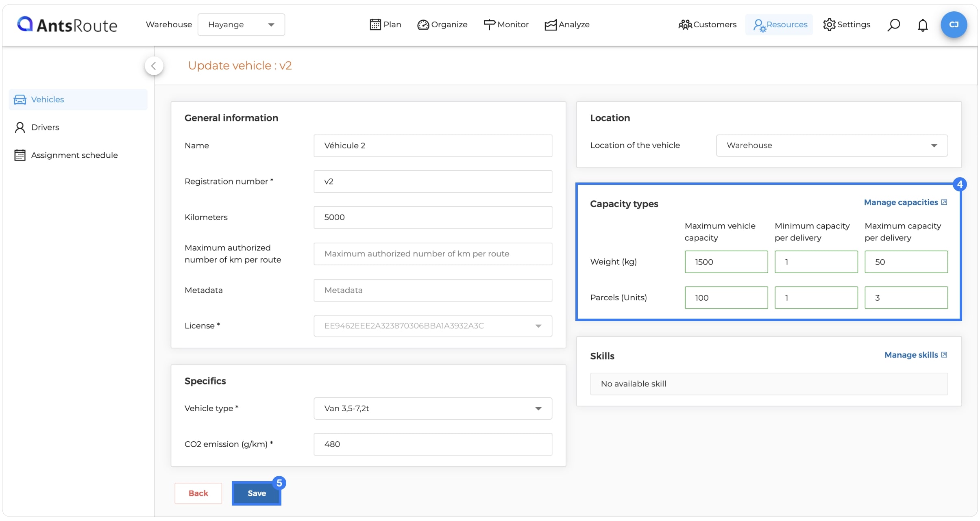Viewport: 980px width, 521px height.
Task: Open the Hayange warehouse dropdown
Action: tap(241, 24)
